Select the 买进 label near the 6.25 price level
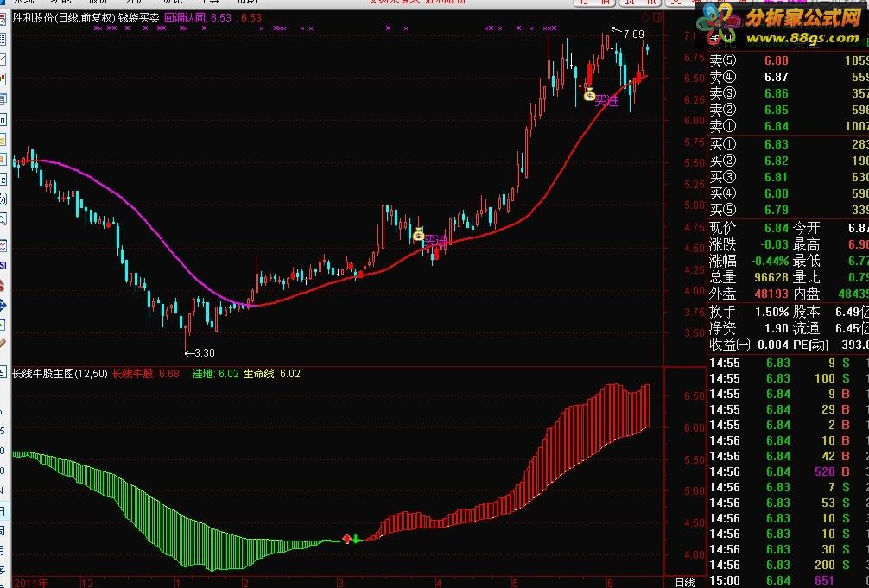The image size is (869, 588). [x=606, y=101]
